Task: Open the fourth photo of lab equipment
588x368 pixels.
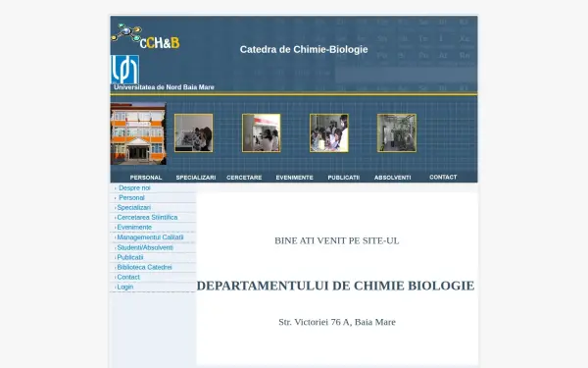Action: (397, 132)
